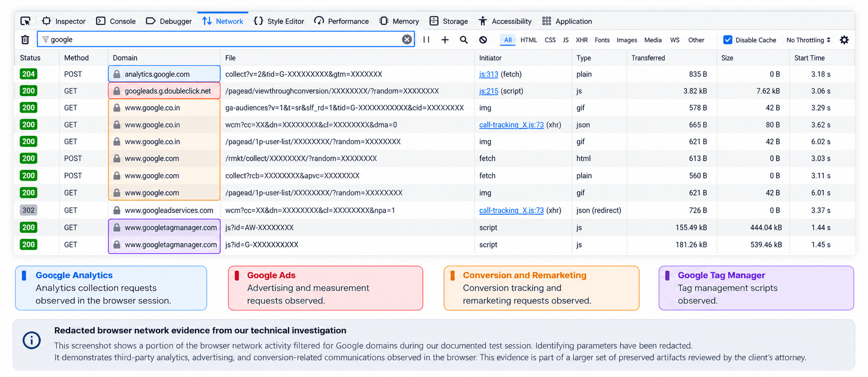Pause network recording
Viewport: 868px width, 377px height.
pyautogui.click(x=426, y=40)
